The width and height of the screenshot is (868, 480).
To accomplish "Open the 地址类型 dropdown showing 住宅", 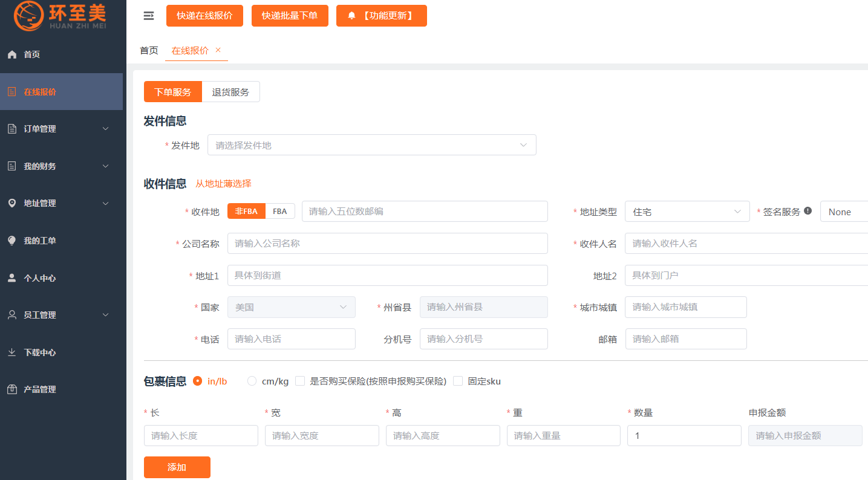I will pos(687,212).
